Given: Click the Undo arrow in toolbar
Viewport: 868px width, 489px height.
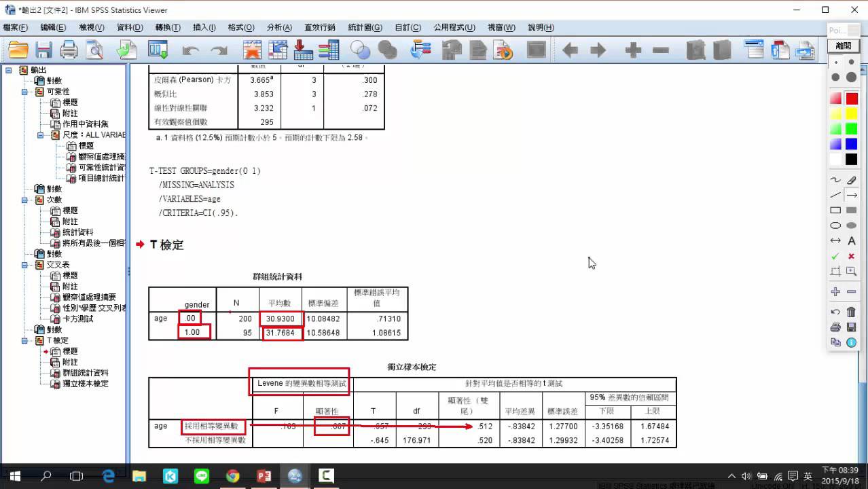Looking at the screenshot, I should (x=191, y=50).
